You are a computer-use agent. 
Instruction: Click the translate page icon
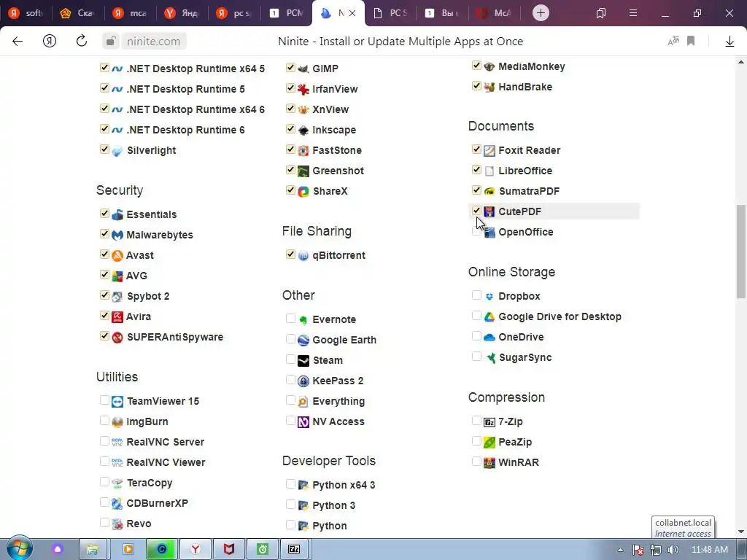coord(673,41)
